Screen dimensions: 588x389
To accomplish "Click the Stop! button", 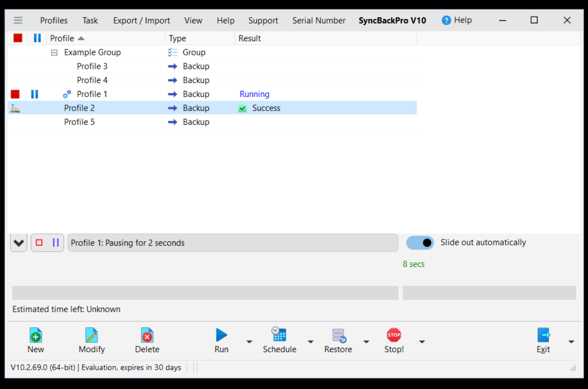I will [x=394, y=341].
